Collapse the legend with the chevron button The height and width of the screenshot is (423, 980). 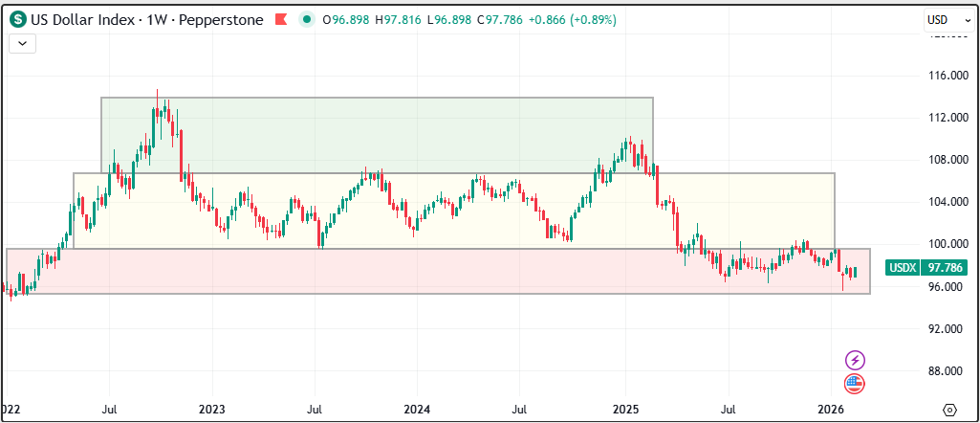click(22, 42)
